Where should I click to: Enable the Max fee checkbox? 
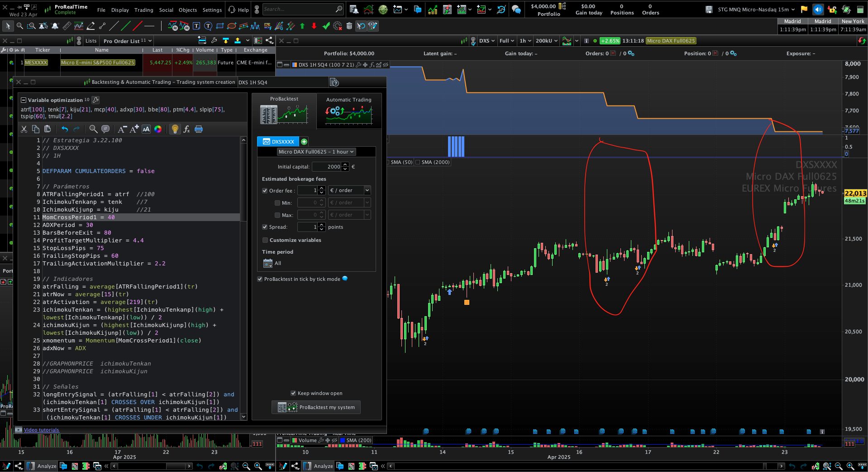(x=277, y=215)
